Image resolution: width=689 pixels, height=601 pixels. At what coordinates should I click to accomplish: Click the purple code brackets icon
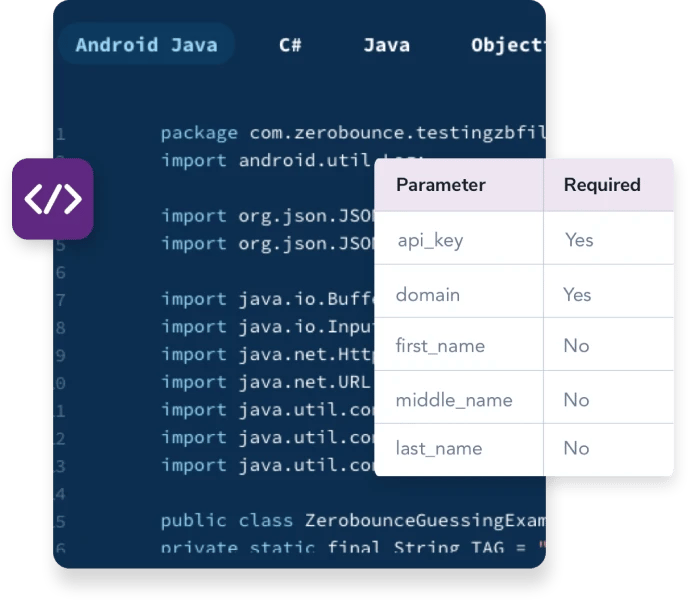[53, 199]
